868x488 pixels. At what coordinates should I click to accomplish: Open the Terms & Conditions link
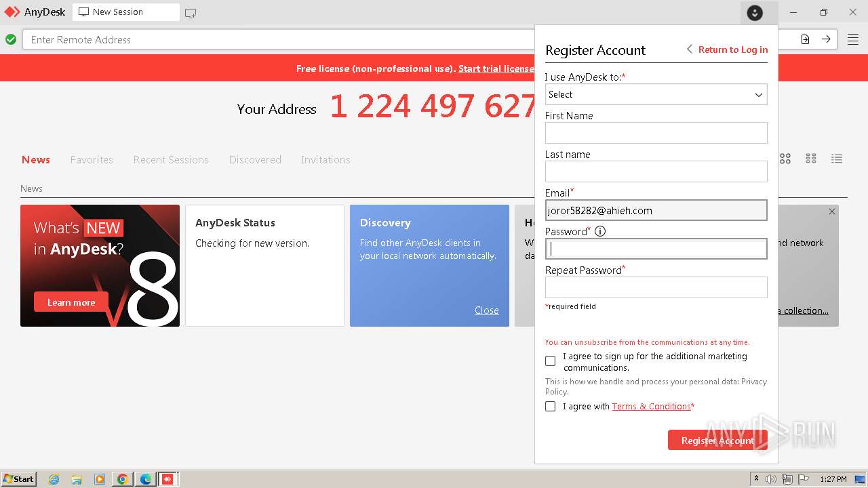tap(652, 407)
